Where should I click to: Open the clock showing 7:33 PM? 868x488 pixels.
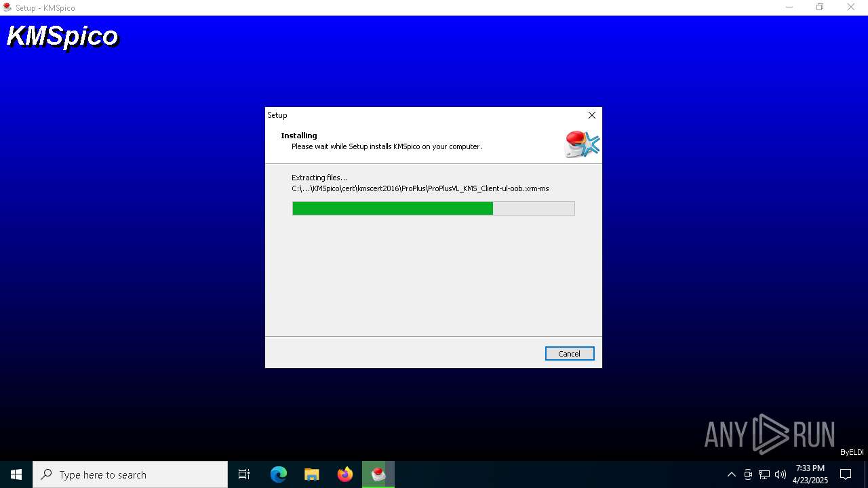coord(810,474)
